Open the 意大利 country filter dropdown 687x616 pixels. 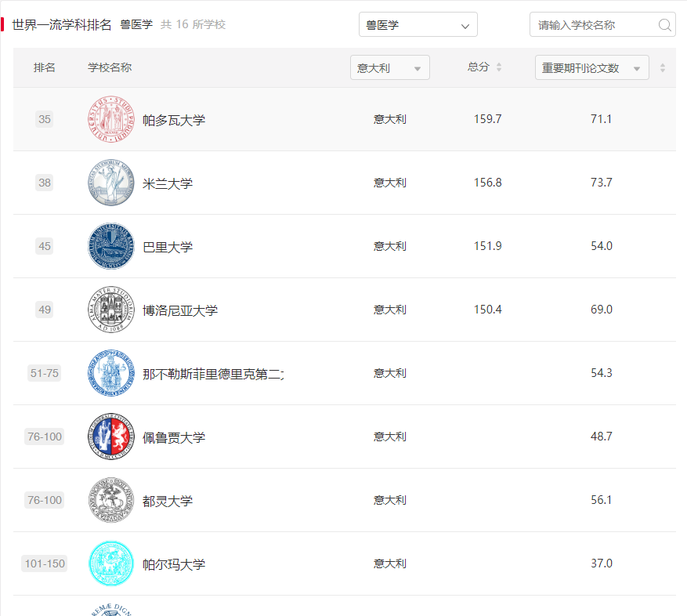coord(390,67)
